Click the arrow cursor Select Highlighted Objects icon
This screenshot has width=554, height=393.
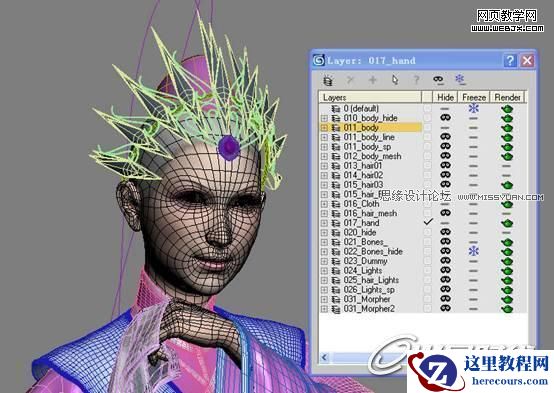click(x=395, y=80)
